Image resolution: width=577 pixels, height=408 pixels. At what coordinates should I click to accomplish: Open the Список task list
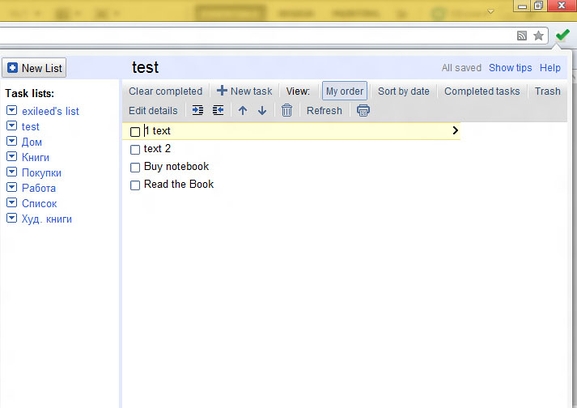point(39,204)
